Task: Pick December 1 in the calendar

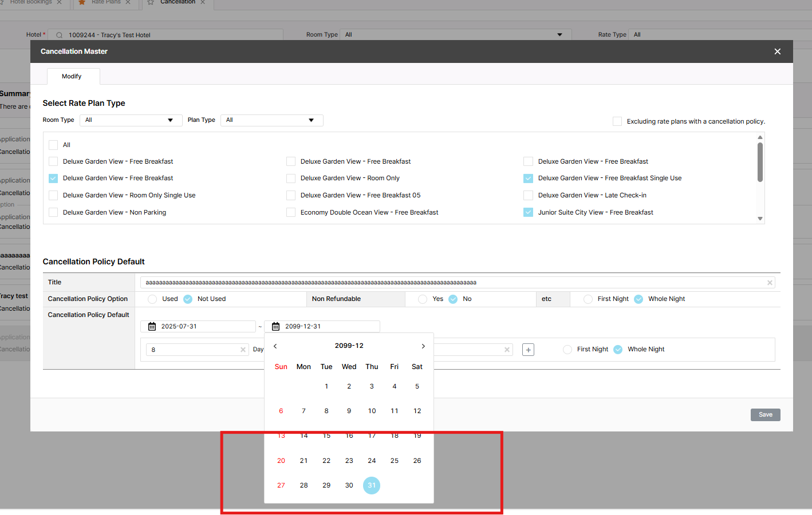Action: click(326, 386)
